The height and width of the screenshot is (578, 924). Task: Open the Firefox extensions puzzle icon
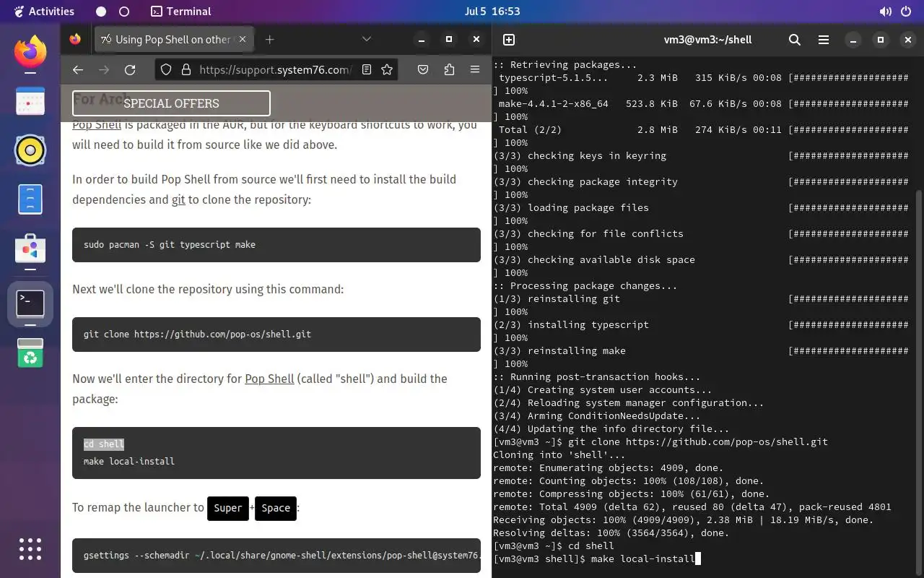449,69
